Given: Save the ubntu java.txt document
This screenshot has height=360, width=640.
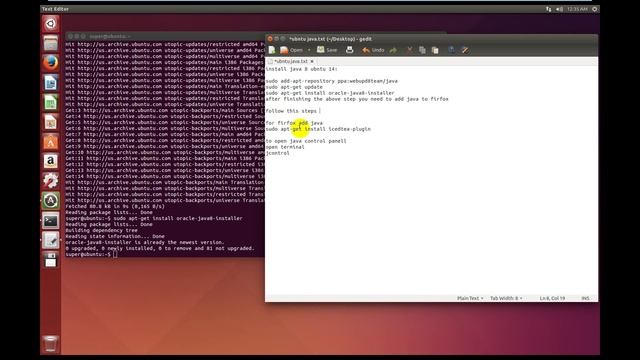Looking at the screenshot, I should click(x=327, y=50).
